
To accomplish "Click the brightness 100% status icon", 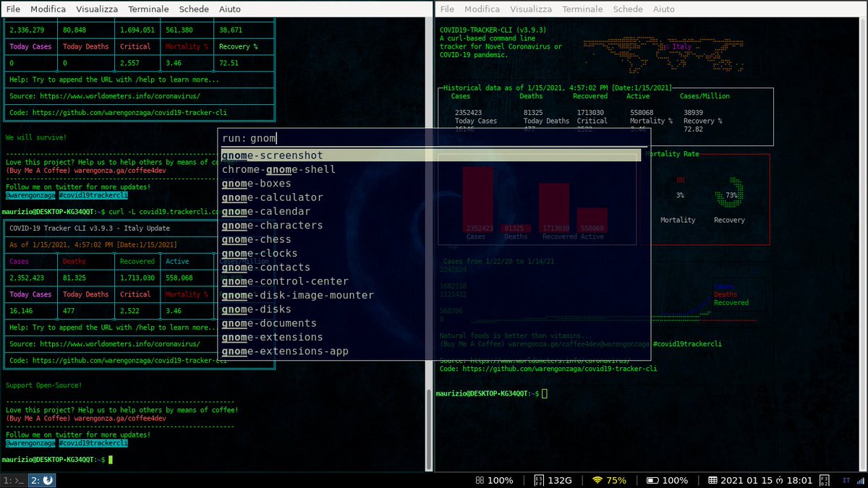I will point(494,480).
